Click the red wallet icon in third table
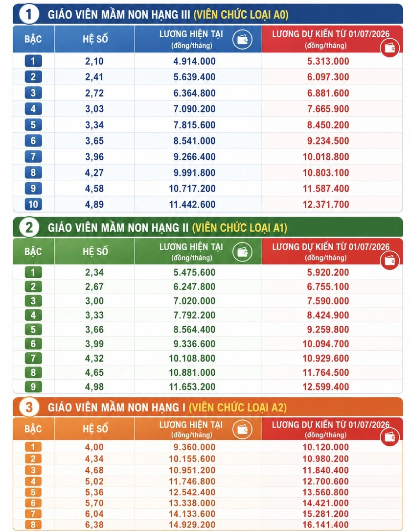This screenshot has height=532, width=411. coord(389,436)
